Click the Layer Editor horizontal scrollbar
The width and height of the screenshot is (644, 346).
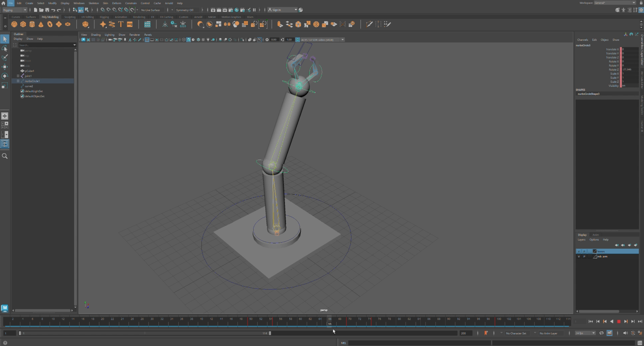(x=599, y=311)
